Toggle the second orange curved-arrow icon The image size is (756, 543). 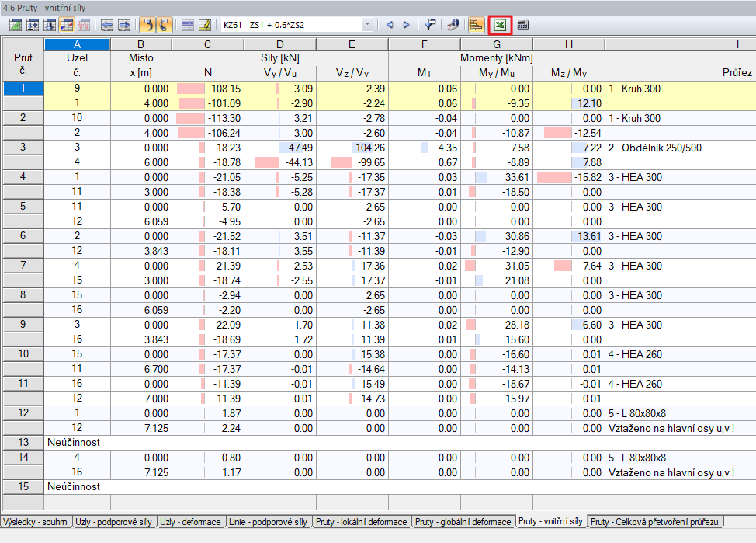[x=164, y=25]
